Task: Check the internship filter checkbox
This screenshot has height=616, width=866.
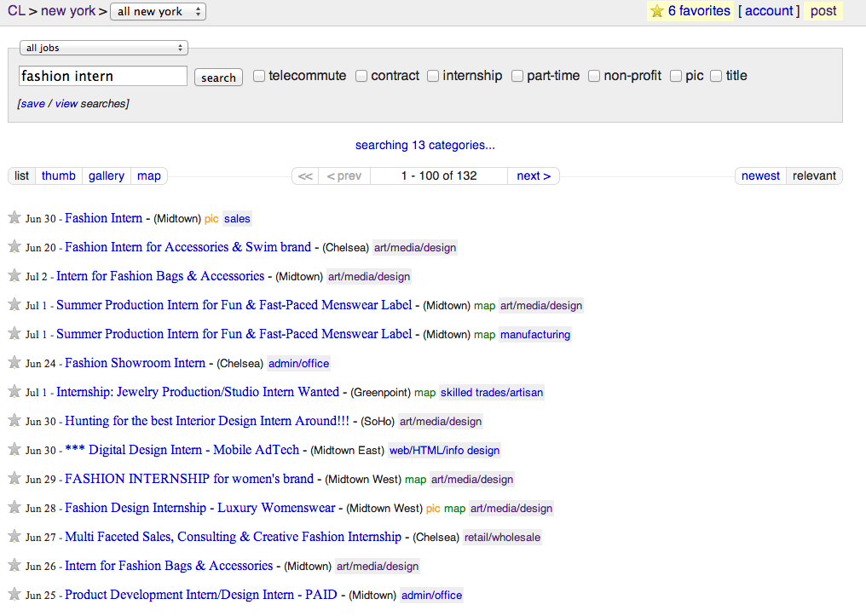Action: coord(433,76)
